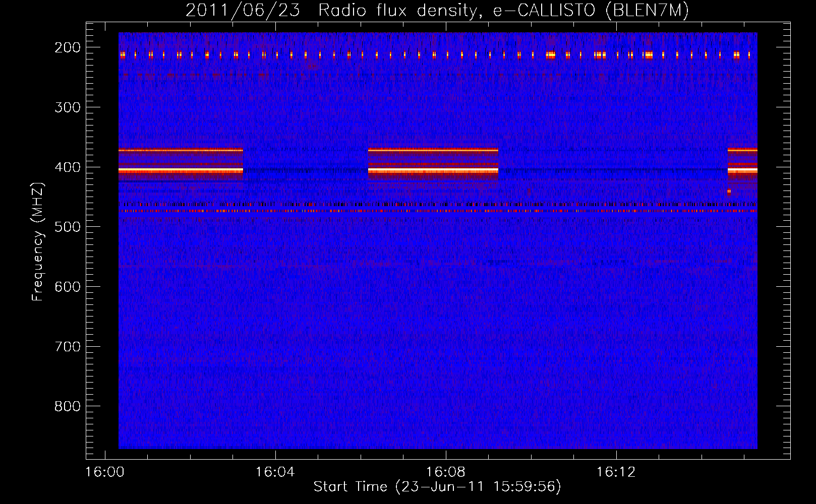Click the bright 400 MHz band starting at 16:00
Viewport: 816px width, 504px height.
(181, 171)
